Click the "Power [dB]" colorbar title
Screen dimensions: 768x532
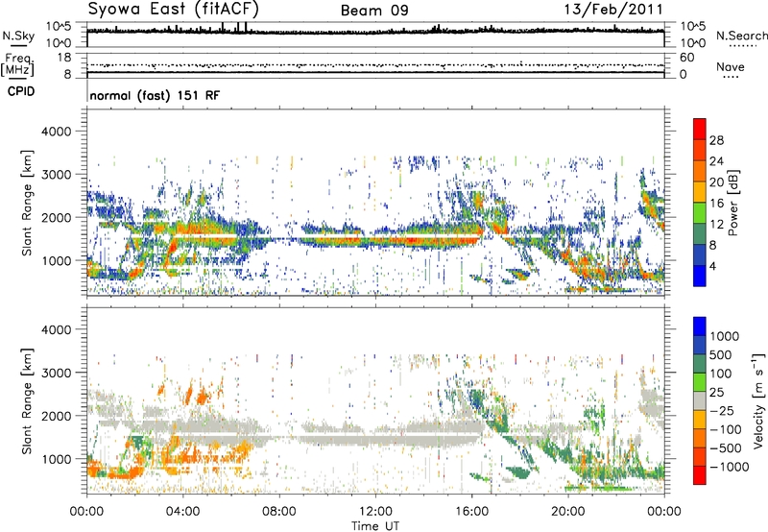point(732,203)
